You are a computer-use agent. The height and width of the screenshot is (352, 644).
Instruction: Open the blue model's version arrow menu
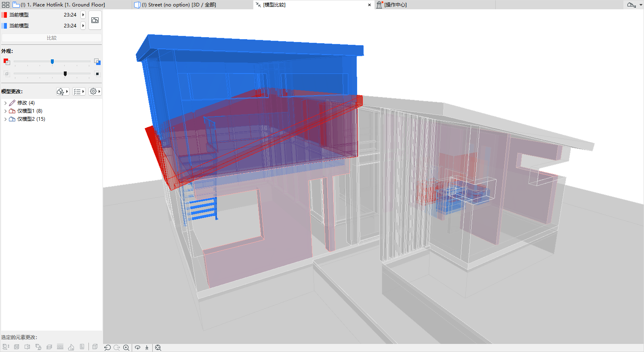point(83,26)
